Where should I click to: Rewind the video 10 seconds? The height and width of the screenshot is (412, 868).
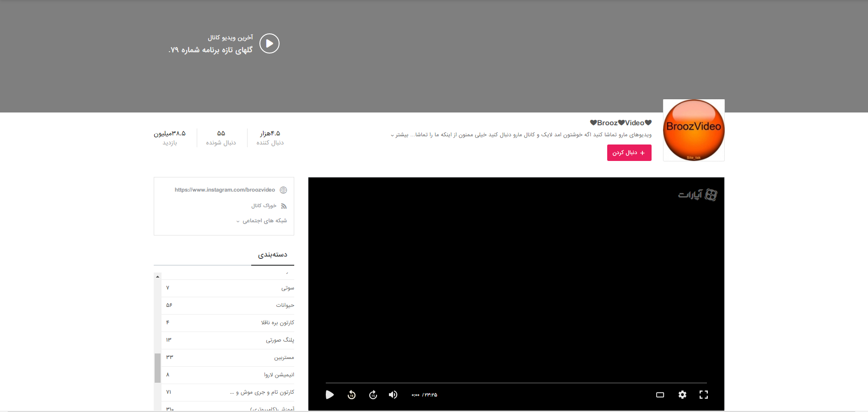(x=351, y=395)
